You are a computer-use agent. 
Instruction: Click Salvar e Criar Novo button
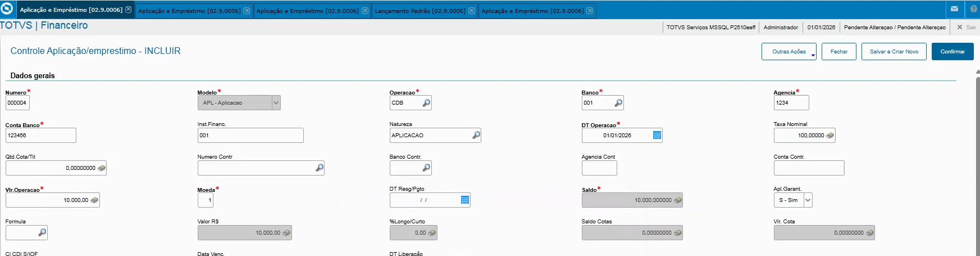point(894,52)
